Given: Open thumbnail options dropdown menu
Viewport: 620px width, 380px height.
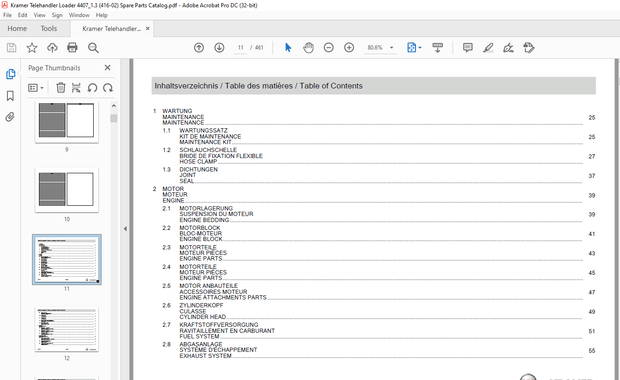Looking at the screenshot, I should click(36, 88).
